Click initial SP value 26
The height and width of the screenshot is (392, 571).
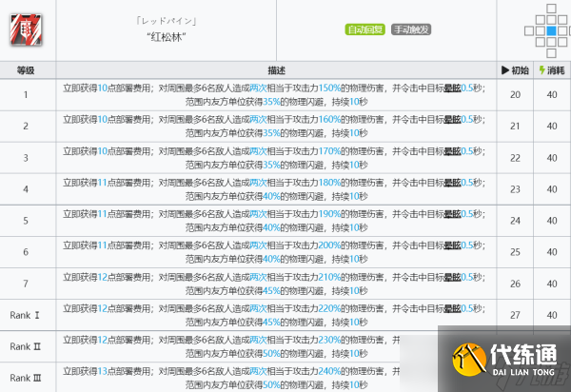point(515,284)
